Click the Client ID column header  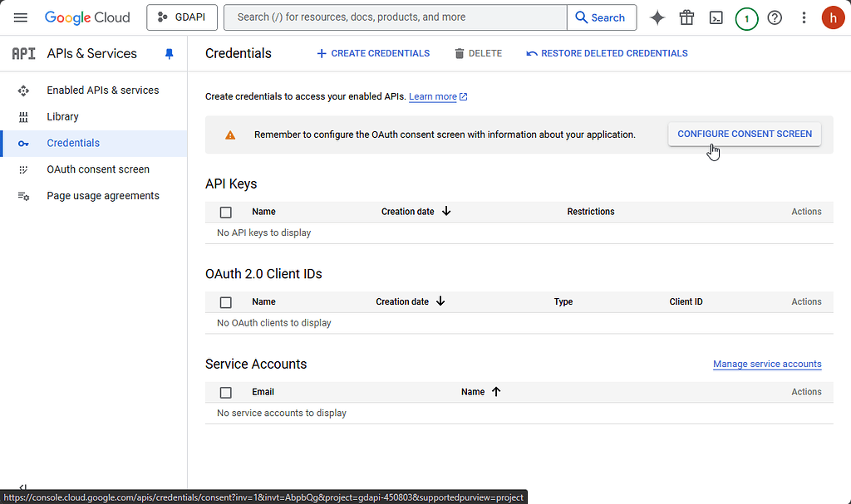pos(686,301)
